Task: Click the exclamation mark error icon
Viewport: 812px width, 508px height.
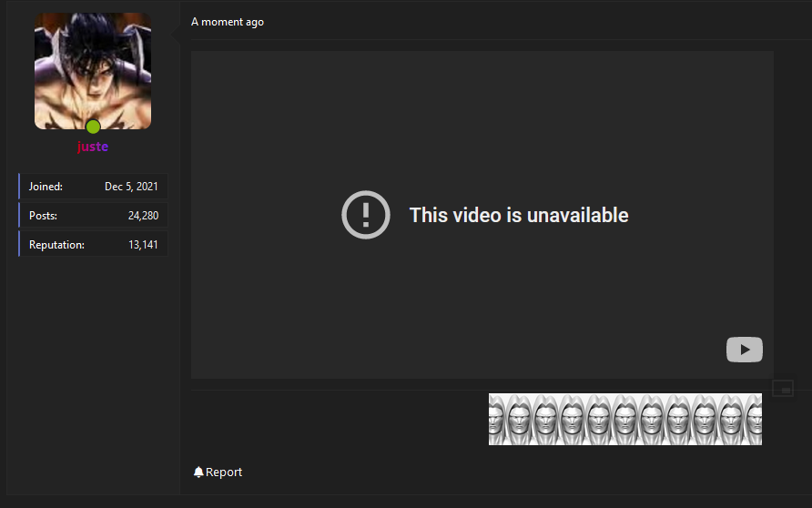Action: [366, 215]
